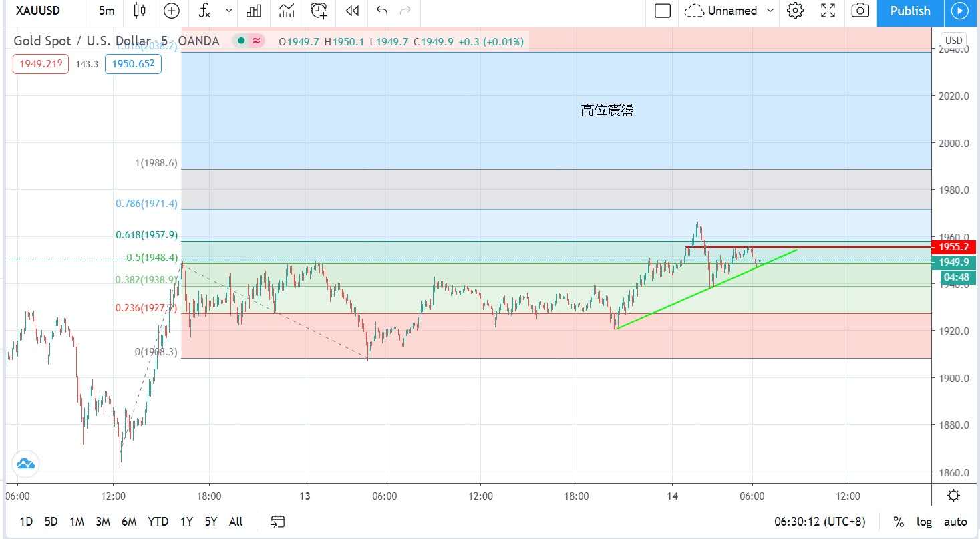The height and width of the screenshot is (539, 980).
Task: Select the 1D date range
Action: pos(26,522)
